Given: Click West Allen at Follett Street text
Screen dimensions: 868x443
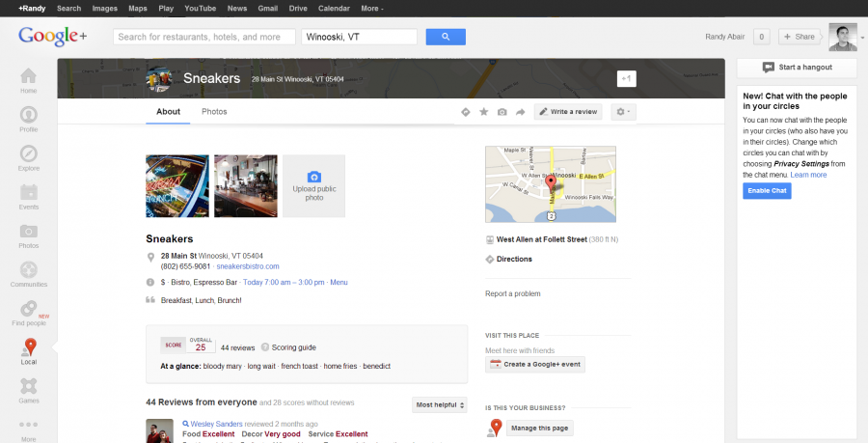Looking at the screenshot, I should pyautogui.click(x=542, y=239).
